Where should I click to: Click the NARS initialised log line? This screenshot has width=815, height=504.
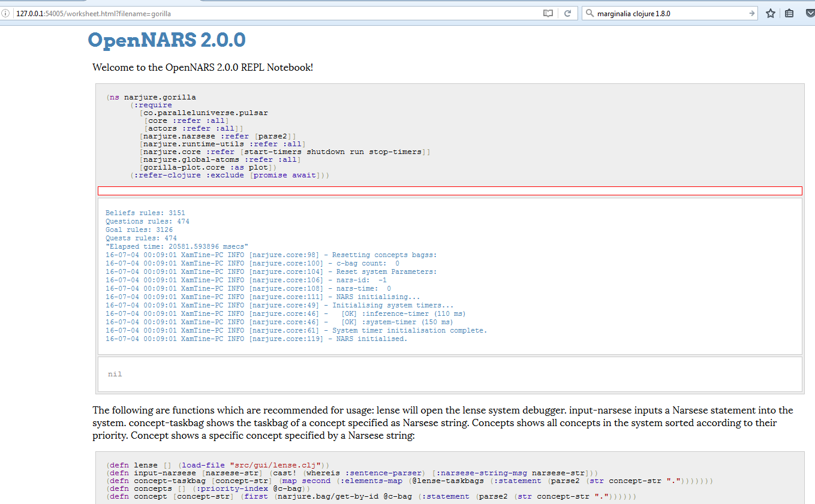point(257,339)
